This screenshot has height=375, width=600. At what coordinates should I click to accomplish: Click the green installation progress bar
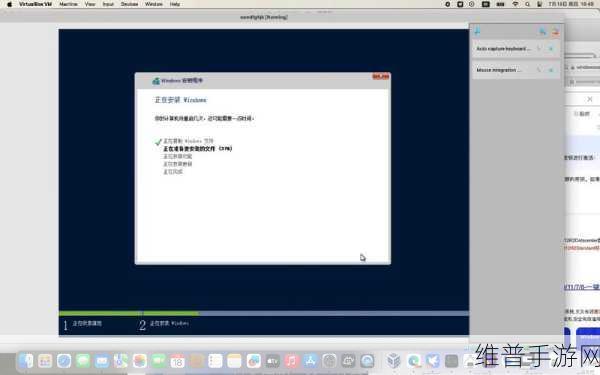129,313
